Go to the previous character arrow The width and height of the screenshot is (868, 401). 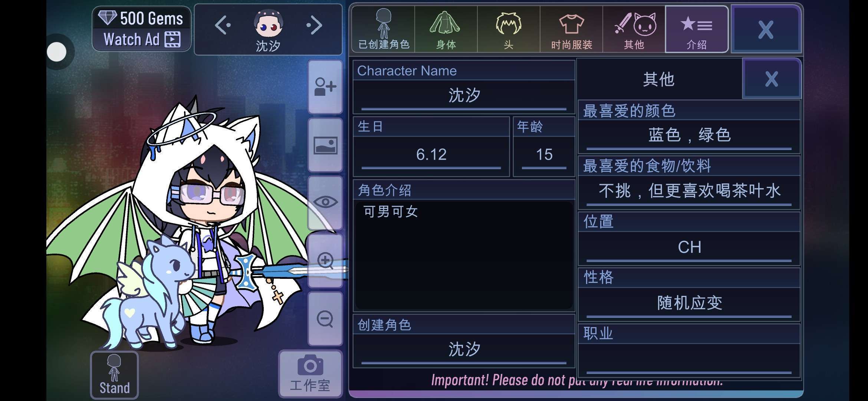(223, 25)
